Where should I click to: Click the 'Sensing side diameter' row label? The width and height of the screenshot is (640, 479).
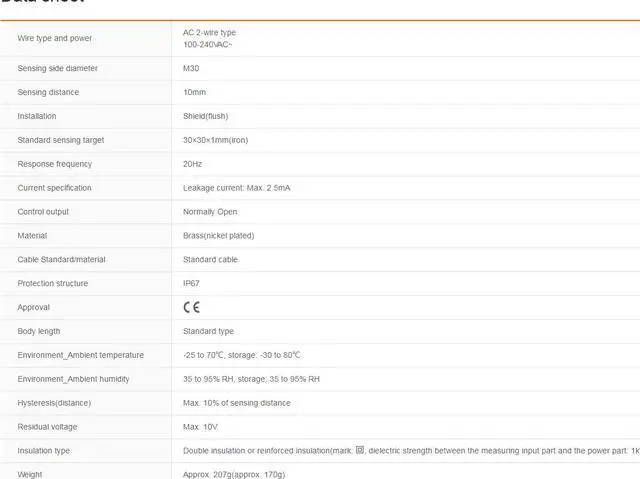point(57,68)
